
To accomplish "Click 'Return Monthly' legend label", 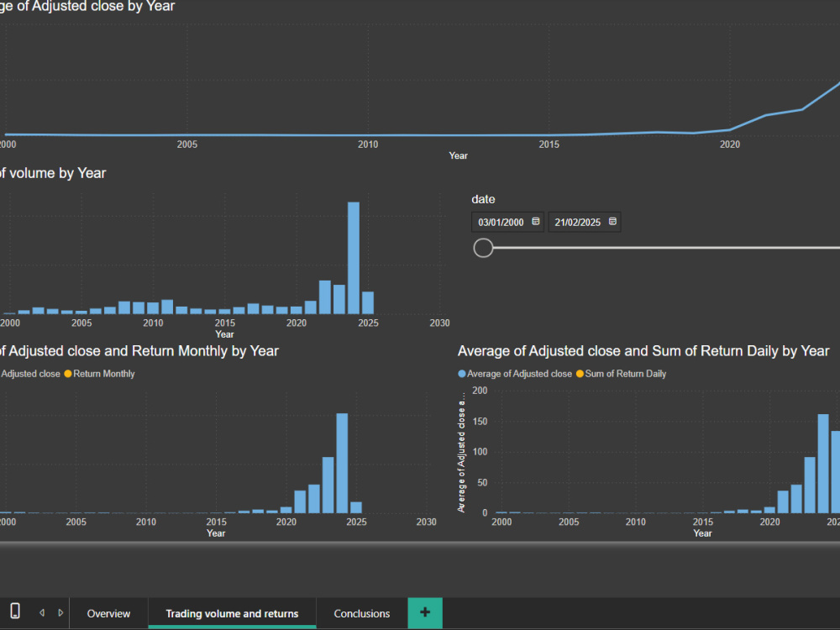I will pyautogui.click(x=104, y=374).
